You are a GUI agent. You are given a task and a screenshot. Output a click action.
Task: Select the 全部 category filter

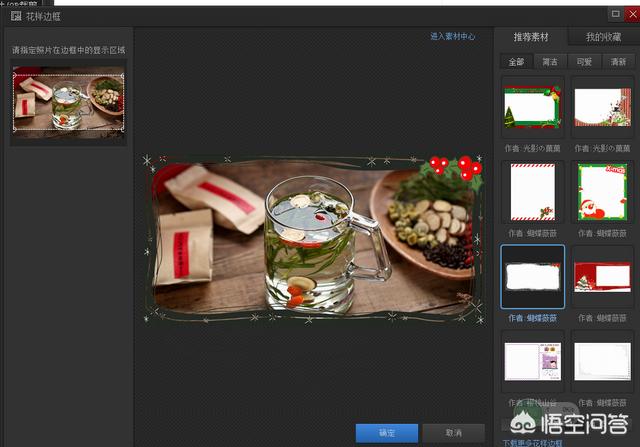pyautogui.click(x=516, y=62)
